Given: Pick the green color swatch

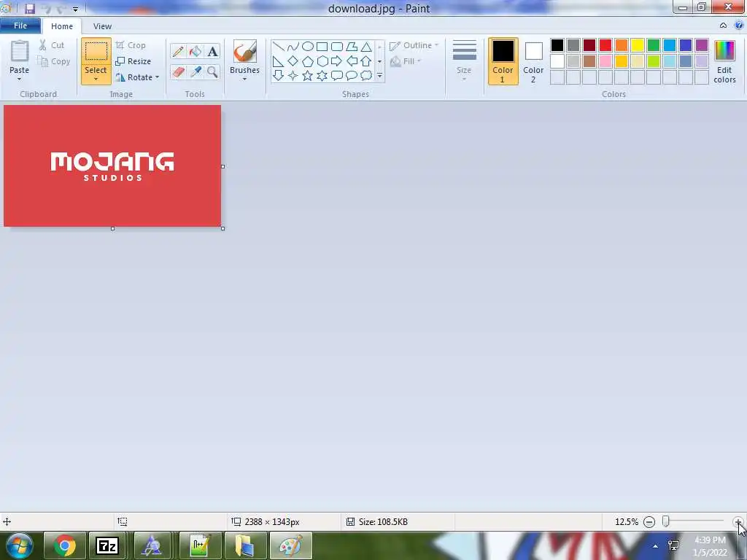Looking at the screenshot, I should coord(653,45).
